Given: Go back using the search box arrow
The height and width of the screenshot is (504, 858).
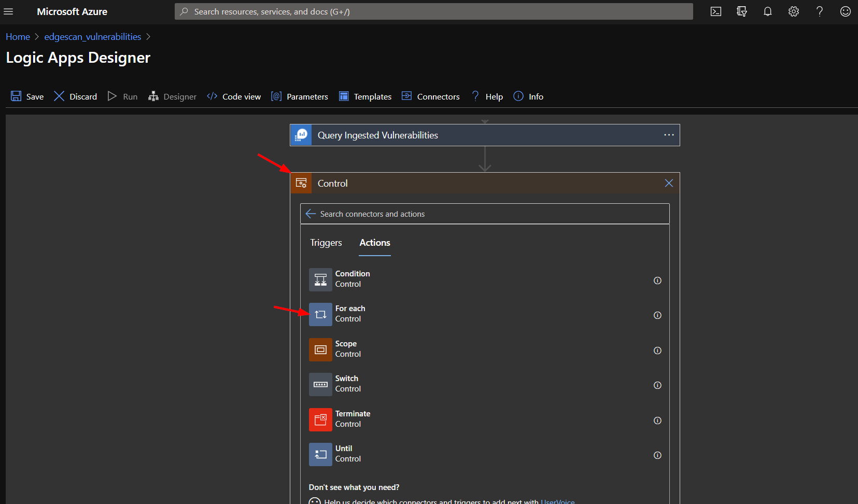Looking at the screenshot, I should (x=311, y=214).
